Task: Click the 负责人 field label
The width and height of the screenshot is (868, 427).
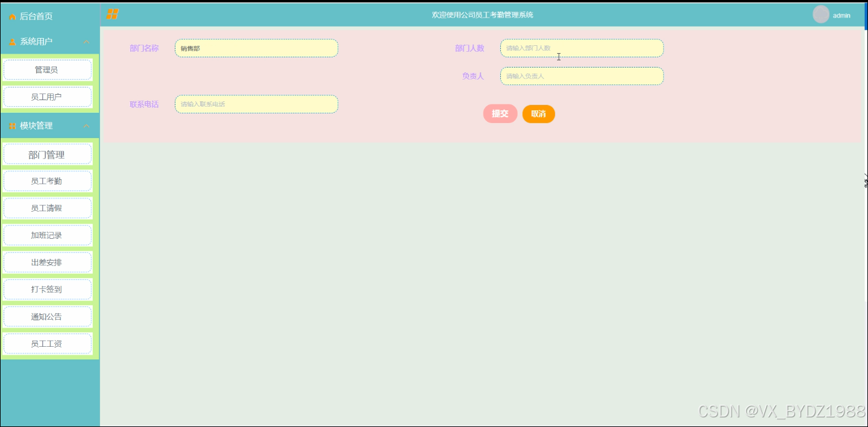Action: point(473,76)
